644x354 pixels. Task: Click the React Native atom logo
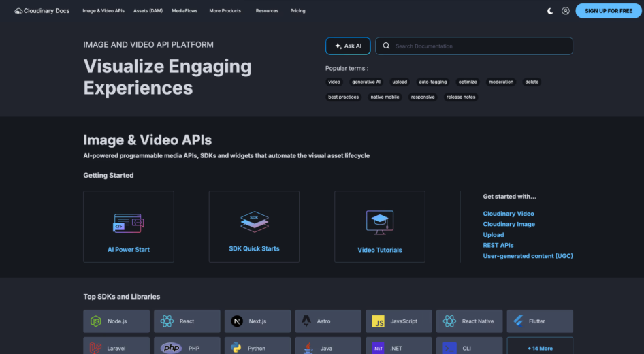point(449,321)
